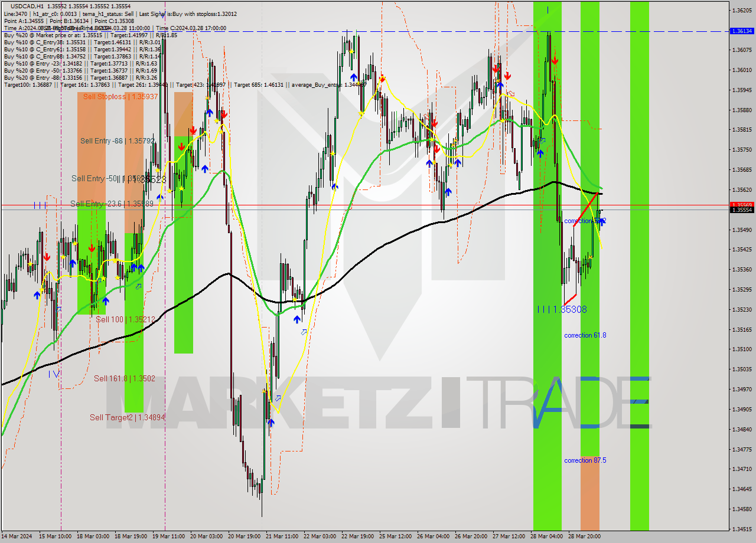Click the 'Buy %20 @ Entry -50' line
Image resolution: width=756 pixels, height=543 pixels.
[x=80, y=70]
